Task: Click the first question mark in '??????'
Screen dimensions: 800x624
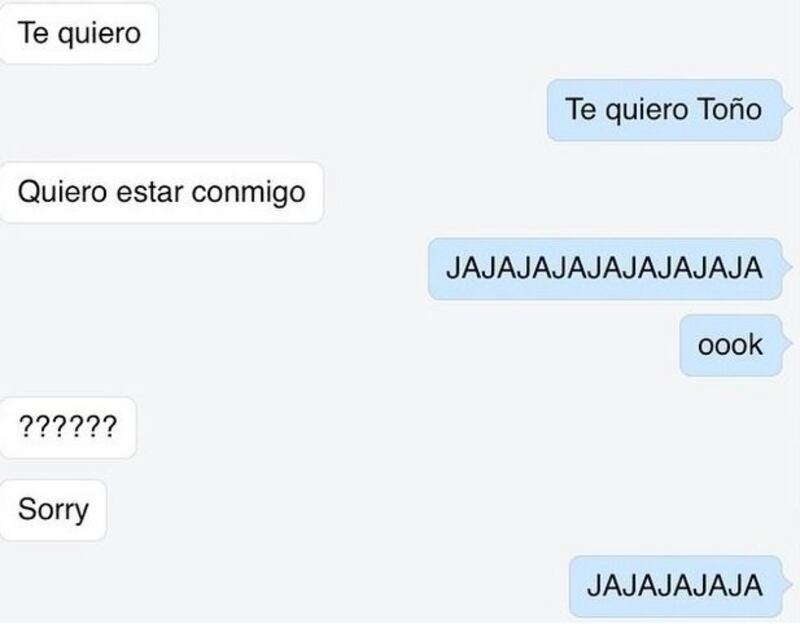Action: pyautogui.click(x=25, y=427)
